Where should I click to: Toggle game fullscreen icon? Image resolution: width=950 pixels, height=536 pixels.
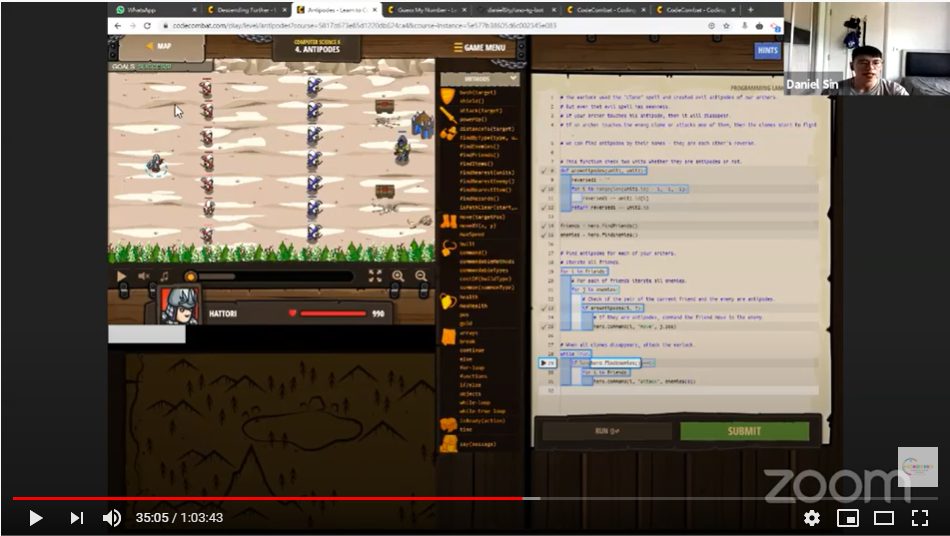[x=375, y=276]
